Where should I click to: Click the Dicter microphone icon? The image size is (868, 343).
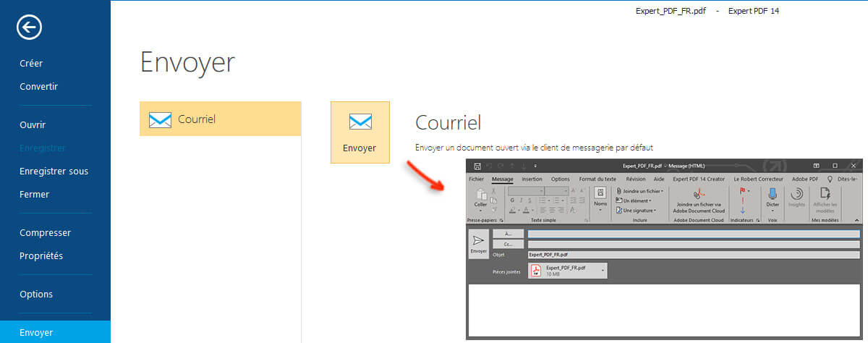[773, 193]
